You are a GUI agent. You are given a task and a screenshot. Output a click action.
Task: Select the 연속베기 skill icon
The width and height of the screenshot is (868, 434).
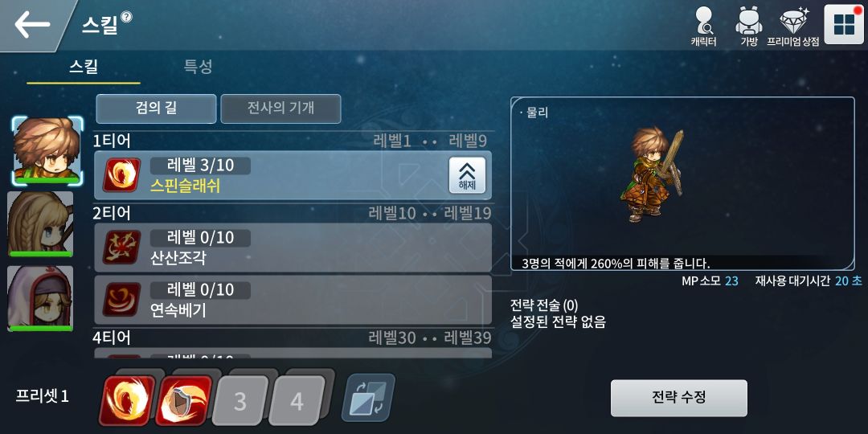(x=121, y=300)
